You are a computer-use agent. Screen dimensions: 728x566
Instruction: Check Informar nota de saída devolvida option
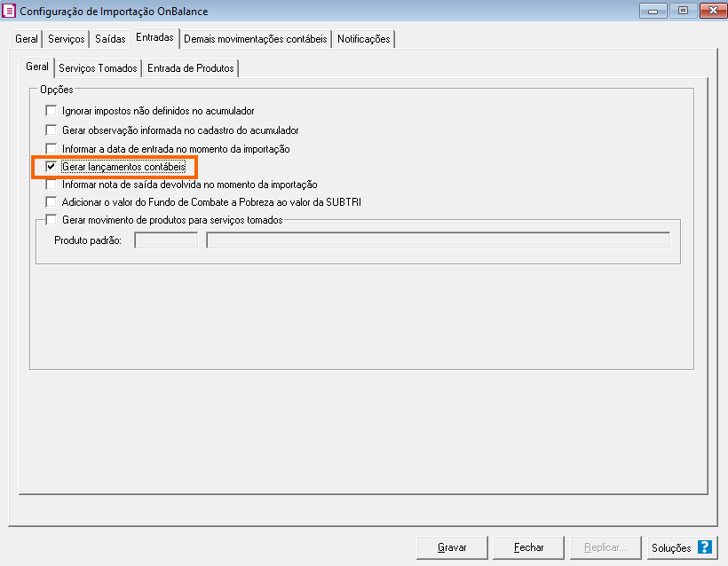tap(51, 185)
